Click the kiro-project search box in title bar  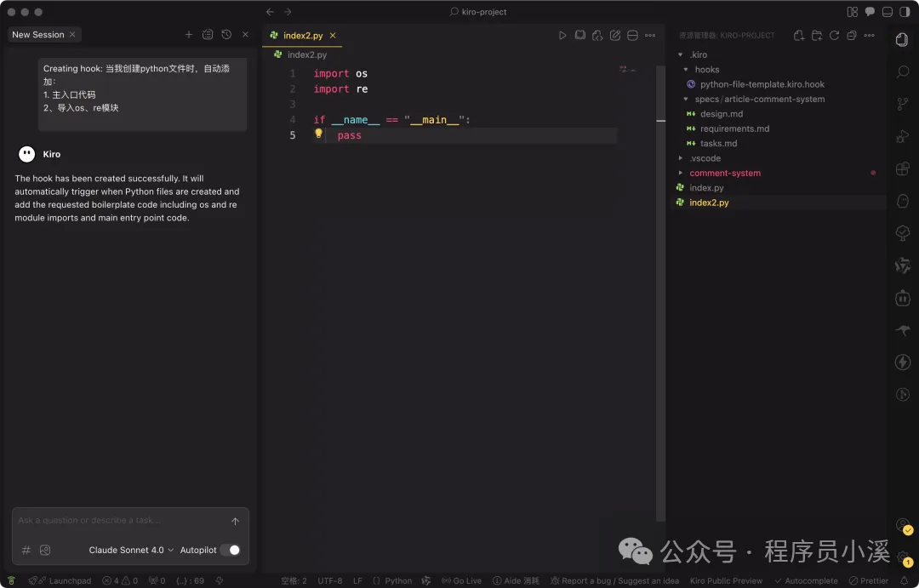(x=477, y=12)
